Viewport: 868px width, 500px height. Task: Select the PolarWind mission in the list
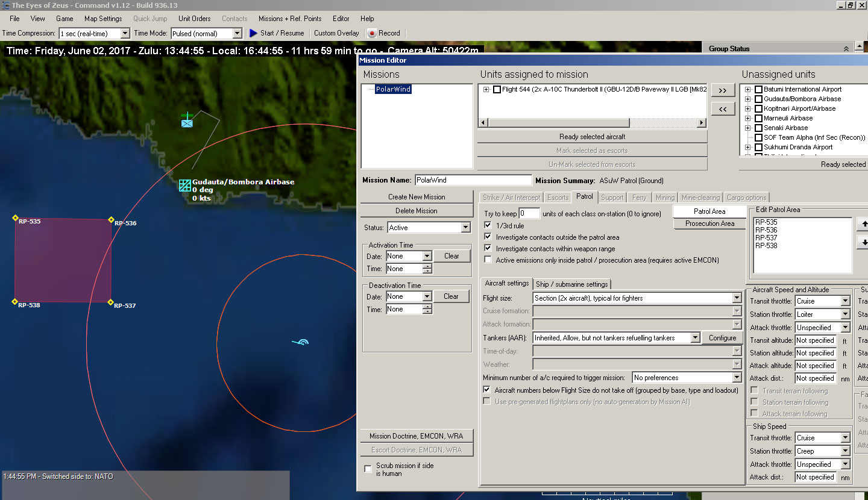click(393, 89)
